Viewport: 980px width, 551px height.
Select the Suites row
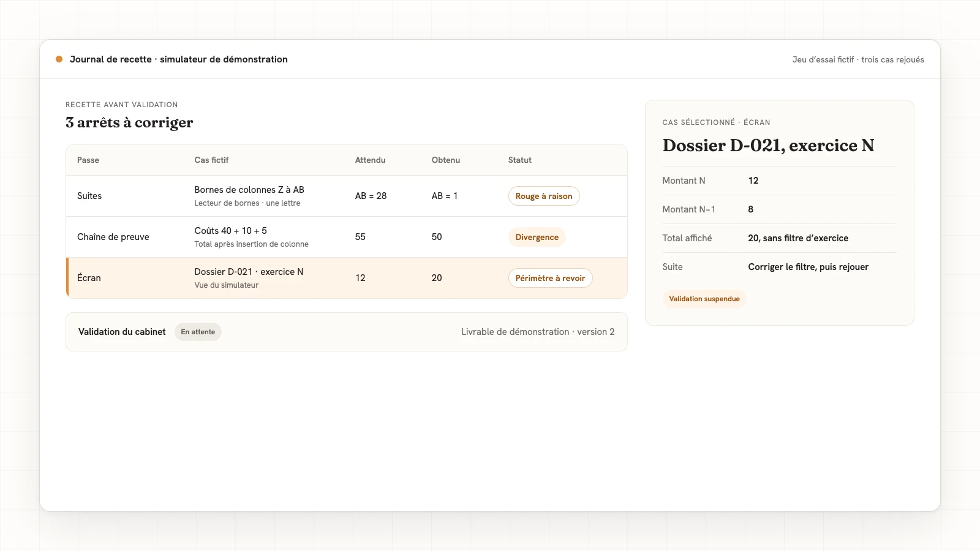point(347,196)
